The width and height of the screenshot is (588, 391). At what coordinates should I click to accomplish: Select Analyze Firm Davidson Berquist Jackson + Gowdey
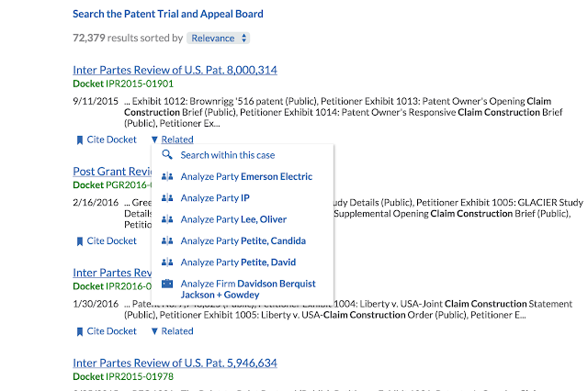pyautogui.click(x=248, y=289)
